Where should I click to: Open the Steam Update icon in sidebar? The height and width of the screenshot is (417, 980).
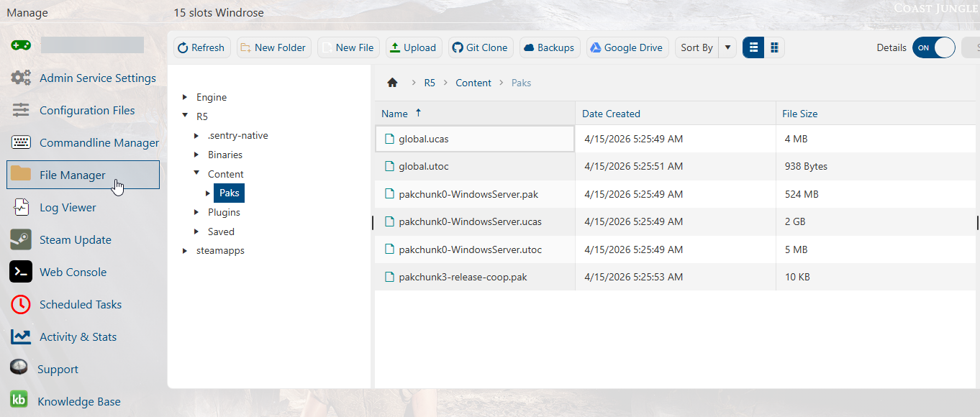(x=21, y=239)
